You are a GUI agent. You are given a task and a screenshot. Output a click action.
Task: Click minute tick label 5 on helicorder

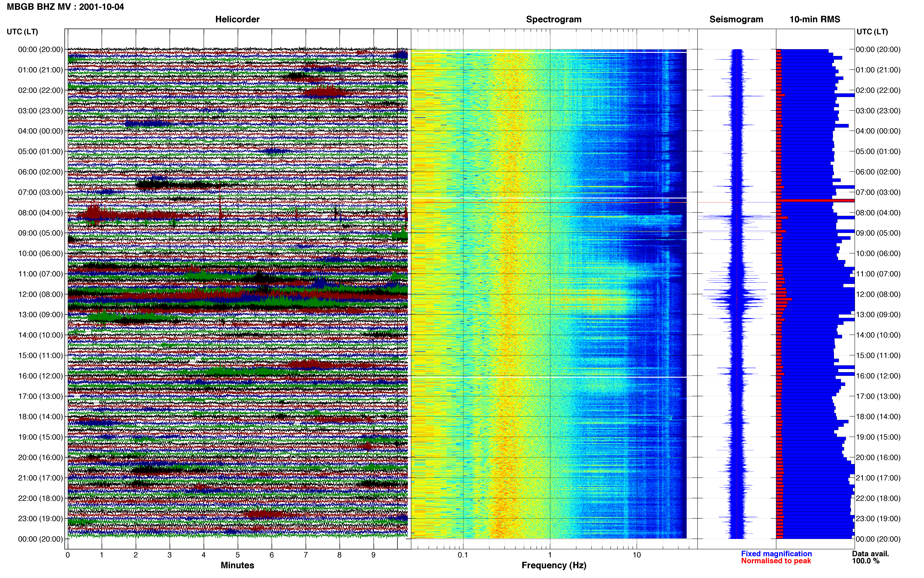point(238,555)
